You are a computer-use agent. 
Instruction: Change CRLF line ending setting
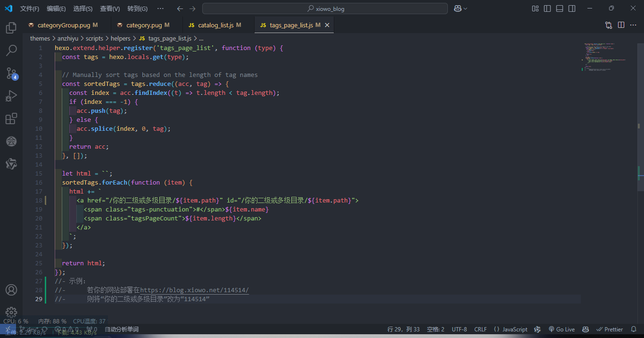point(480,330)
